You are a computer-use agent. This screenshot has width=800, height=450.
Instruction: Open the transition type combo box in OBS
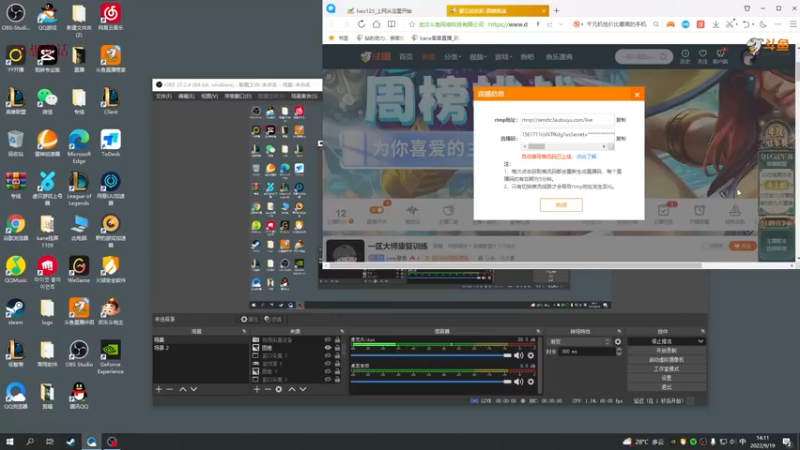(x=579, y=341)
